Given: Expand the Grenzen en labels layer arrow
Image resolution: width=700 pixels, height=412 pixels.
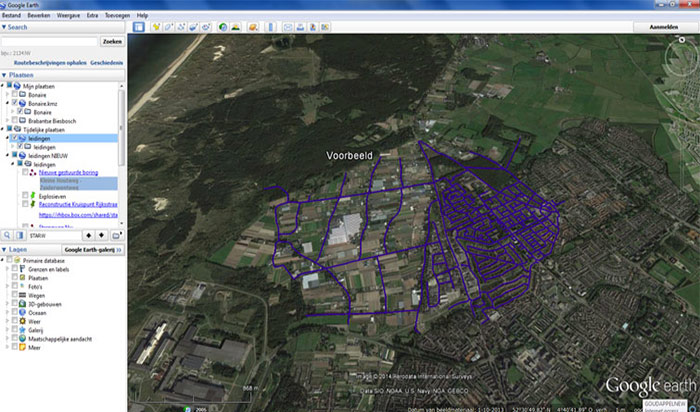Looking at the screenshot, I should point(8,269).
